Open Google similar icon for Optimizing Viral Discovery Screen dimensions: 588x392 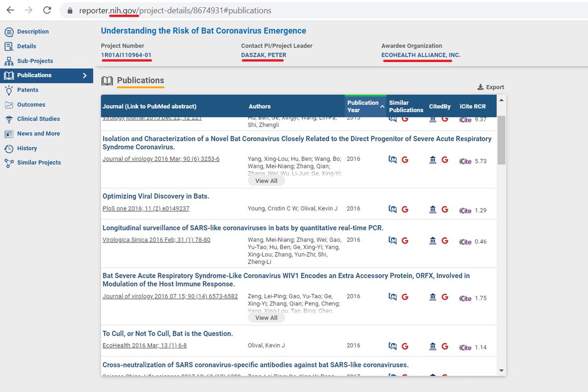405,209
